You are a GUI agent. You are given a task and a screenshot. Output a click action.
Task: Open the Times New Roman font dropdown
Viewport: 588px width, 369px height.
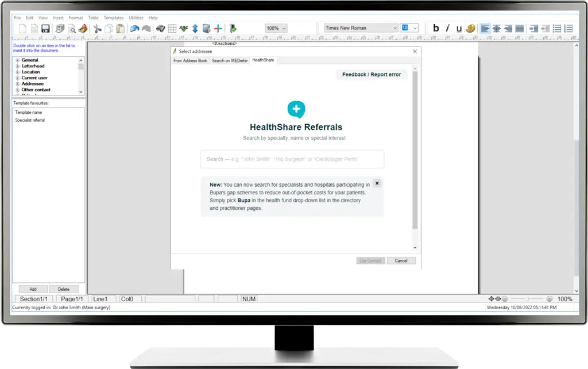(x=361, y=28)
